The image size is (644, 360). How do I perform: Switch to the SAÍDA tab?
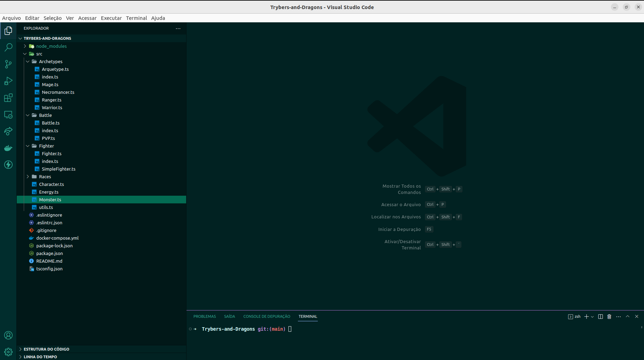point(229,316)
